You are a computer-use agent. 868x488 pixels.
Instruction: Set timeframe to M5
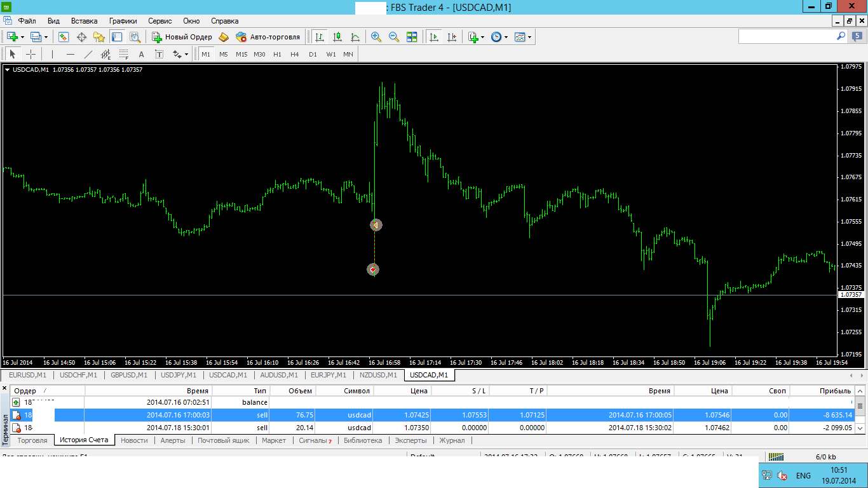(x=224, y=54)
